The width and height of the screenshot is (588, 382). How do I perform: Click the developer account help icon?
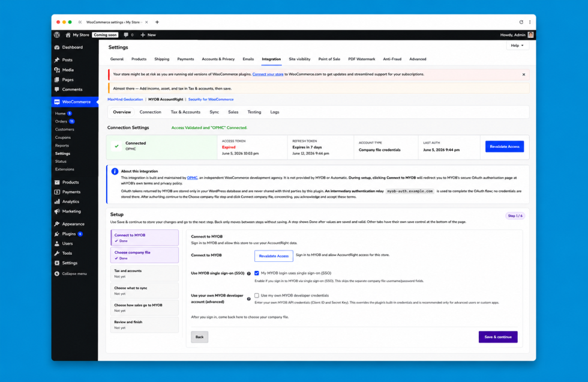coord(248,299)
